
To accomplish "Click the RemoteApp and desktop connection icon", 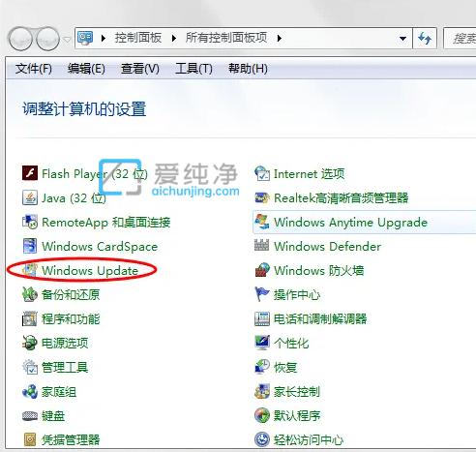I will click(x=30, y=222).
